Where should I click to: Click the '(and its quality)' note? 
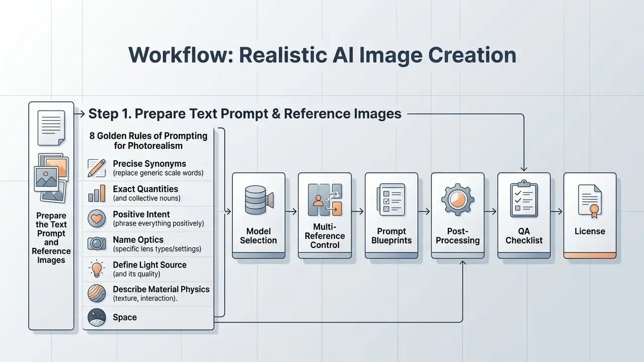point(136,274)
